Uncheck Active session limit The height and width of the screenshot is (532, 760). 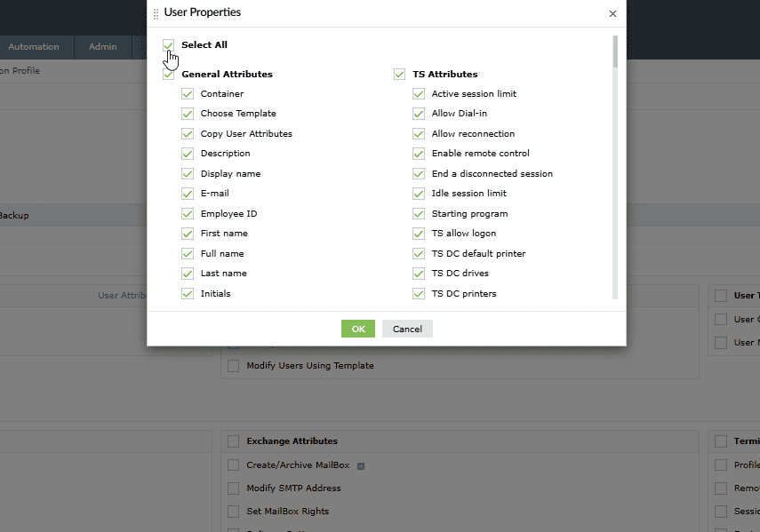pos(419,94)
